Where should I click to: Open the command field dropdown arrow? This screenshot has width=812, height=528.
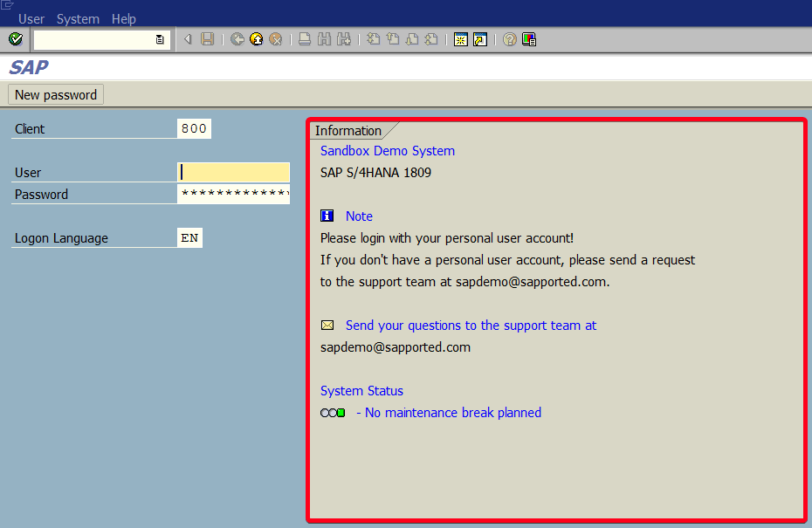(158, 39)
